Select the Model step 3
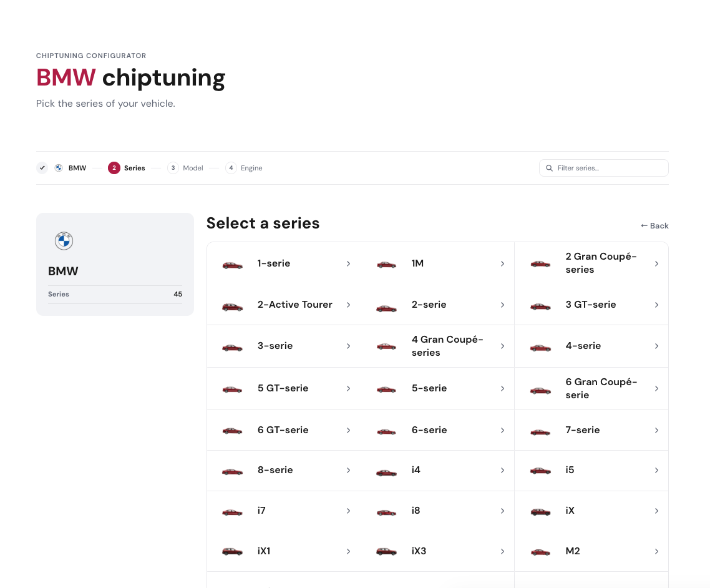Viewport: 710px width, 588px height. pos(185,168)
